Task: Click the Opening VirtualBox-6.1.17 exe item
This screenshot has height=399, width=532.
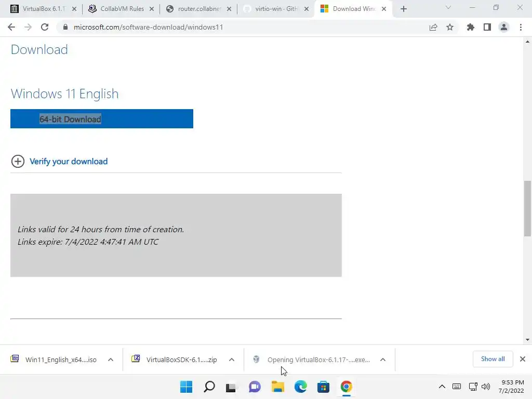Action: click(312, 360)
